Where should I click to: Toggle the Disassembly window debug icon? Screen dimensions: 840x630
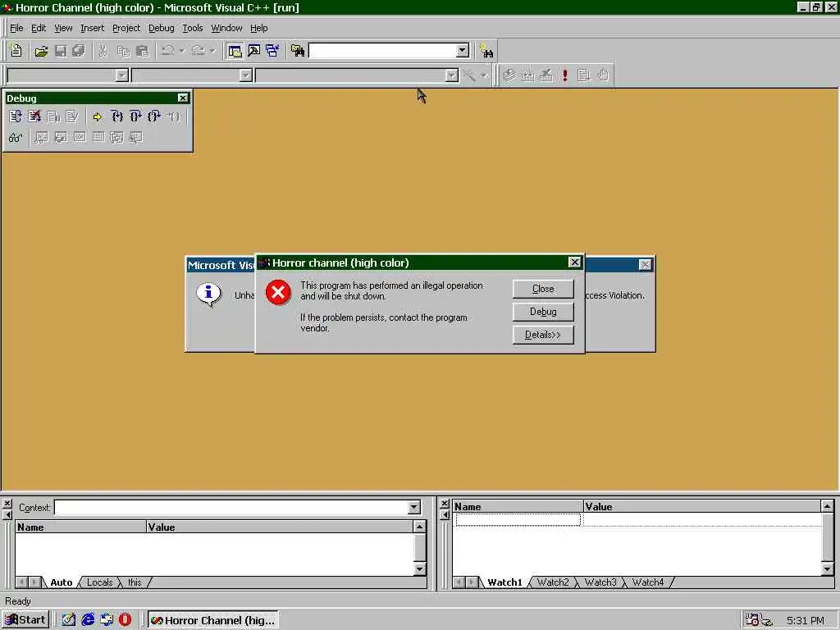[135, 138]
